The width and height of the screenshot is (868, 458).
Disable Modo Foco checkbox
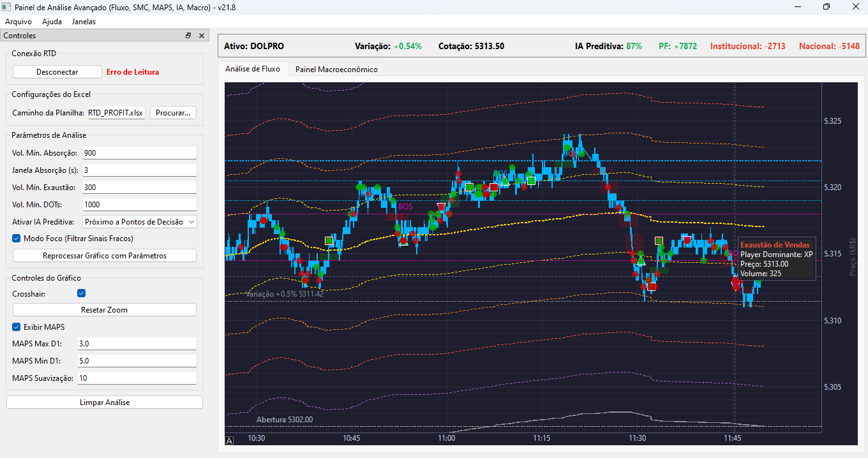(17, 239)
